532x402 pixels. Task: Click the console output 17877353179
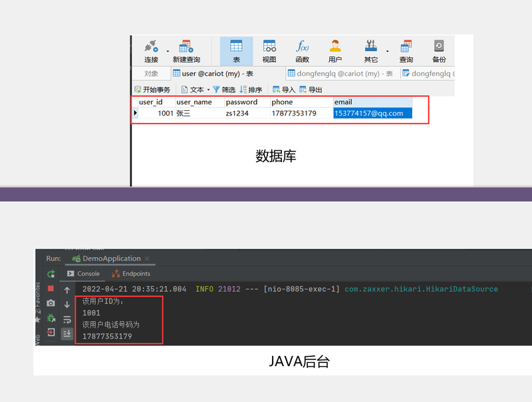[107, 336]
